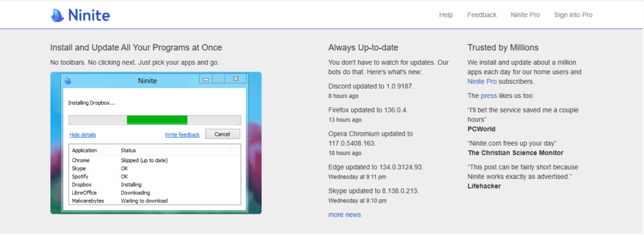Click the installer minimize button
Viewport: 644px width, 235px height.
[x=206, y=79]
